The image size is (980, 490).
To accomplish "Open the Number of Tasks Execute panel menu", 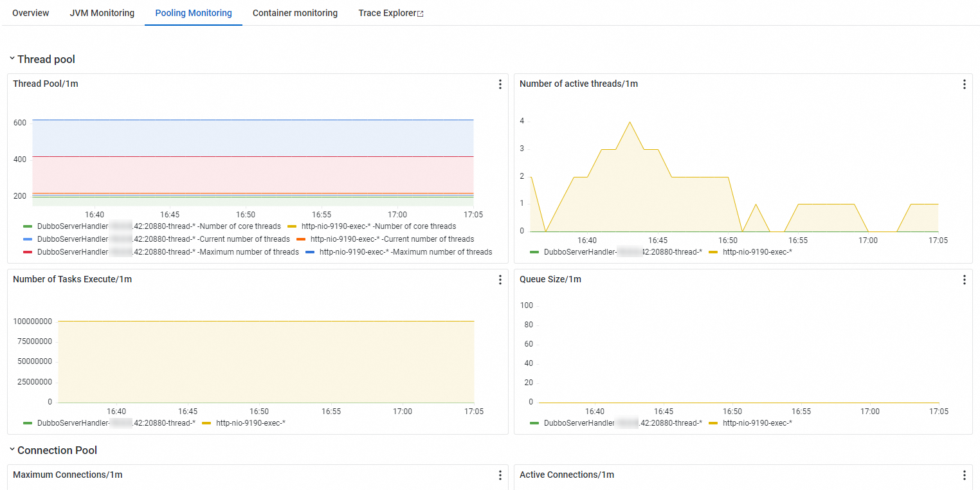I will [500, 280].
